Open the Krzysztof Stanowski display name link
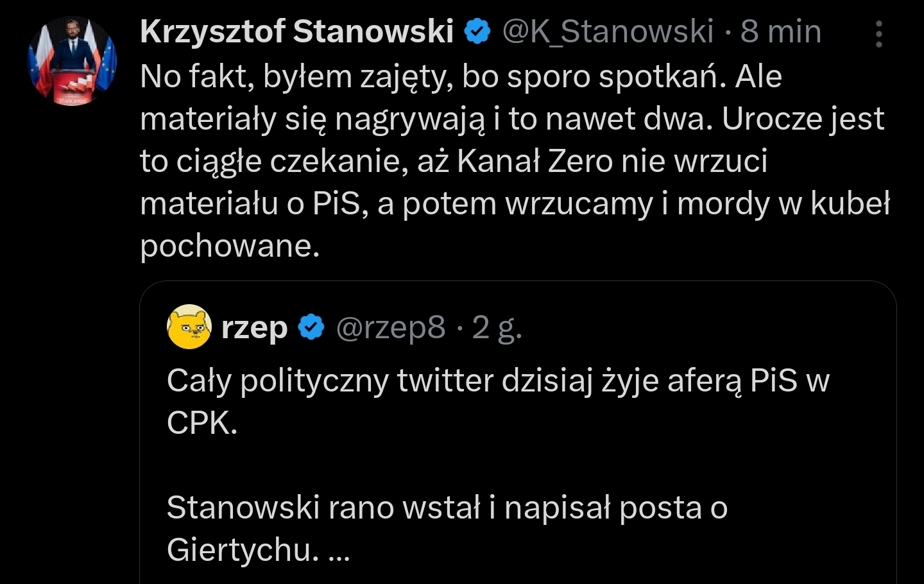 click(x=296, y=31)
